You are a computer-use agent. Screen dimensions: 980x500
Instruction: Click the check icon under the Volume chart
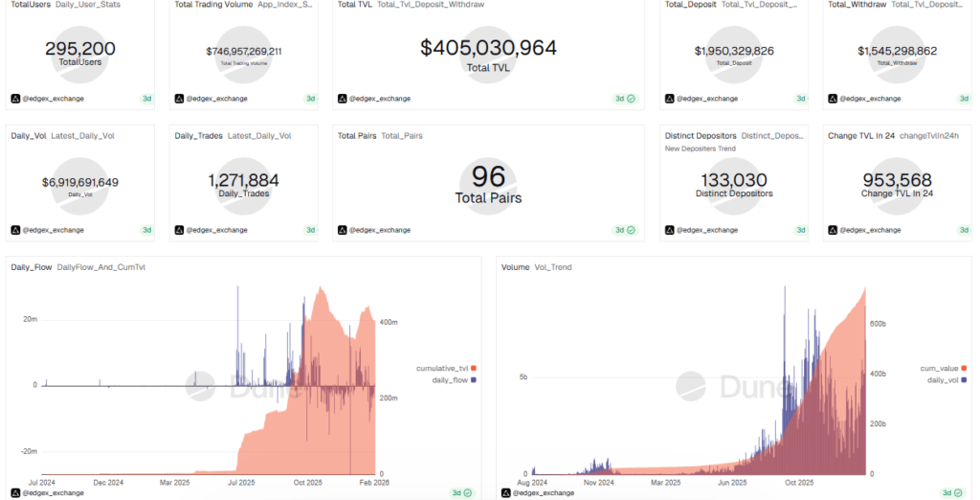(962, 492)
